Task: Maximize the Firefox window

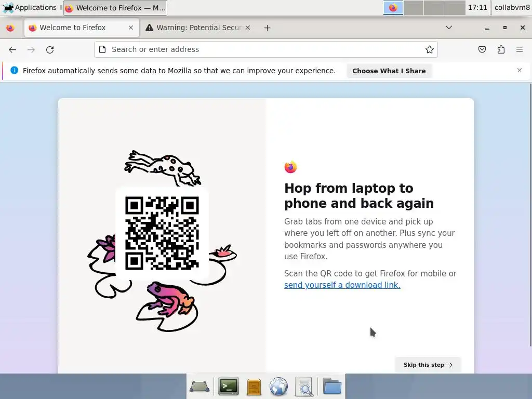Action: point(505,28)
